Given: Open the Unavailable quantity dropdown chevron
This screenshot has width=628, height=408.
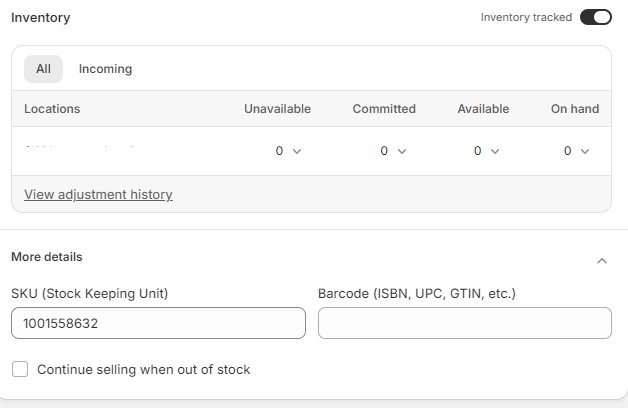Looking at the screenshot, I should (296, 151).
